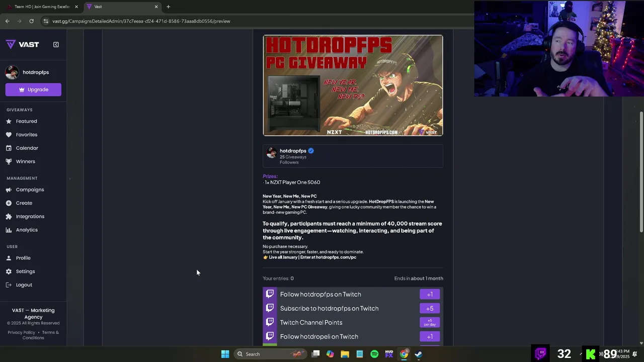Click Twitch icon beside Twitch Channel Points
This screenshot has width=644, height=362.
270,322
